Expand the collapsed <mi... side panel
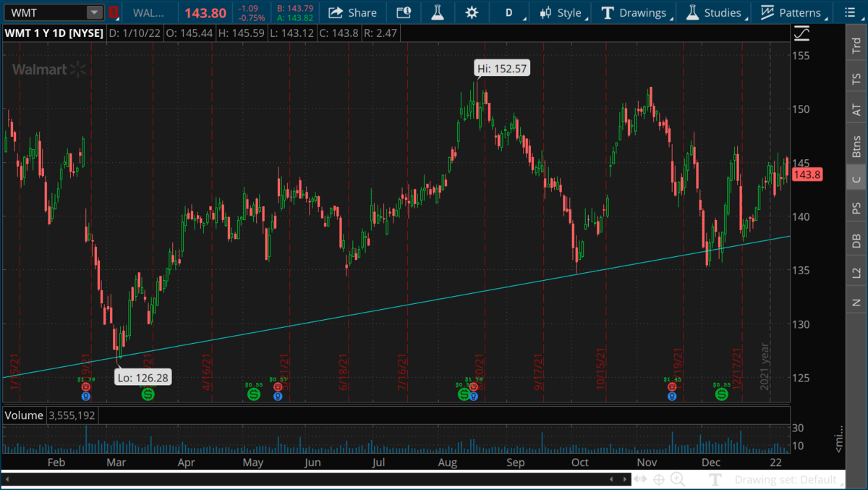The image size is (868, 490). [840, 438]
